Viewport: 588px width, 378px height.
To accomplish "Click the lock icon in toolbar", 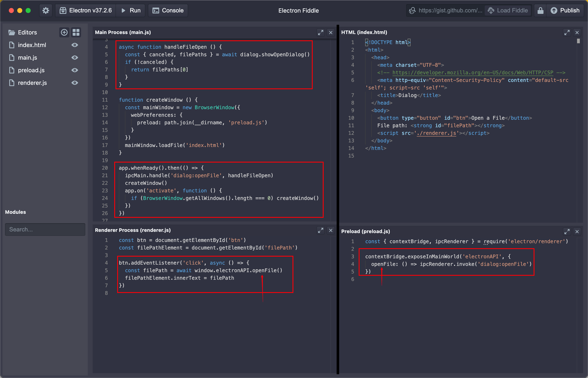I will tap(540, 10).
